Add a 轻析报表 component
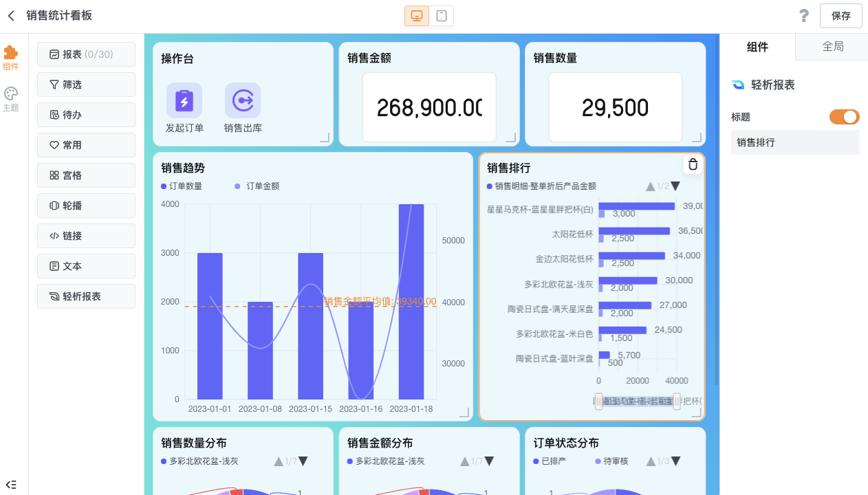This screenshot has height=495, width=868. tap(86, 296)
